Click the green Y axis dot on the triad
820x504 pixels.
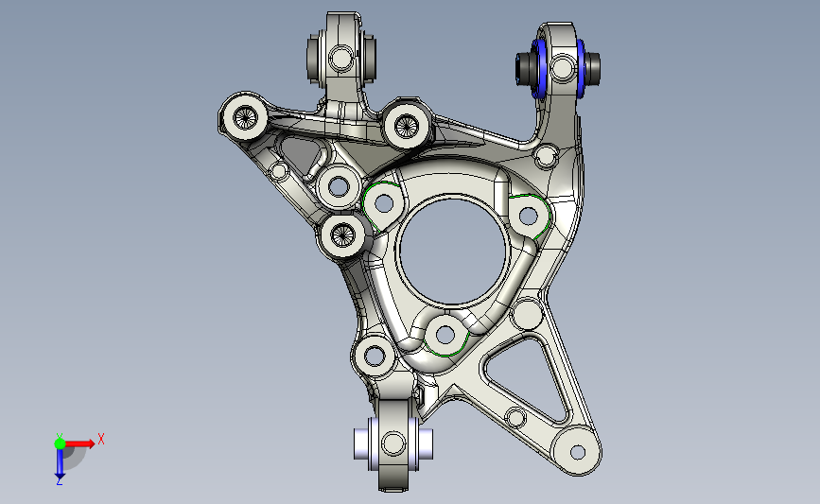point(60,443)
